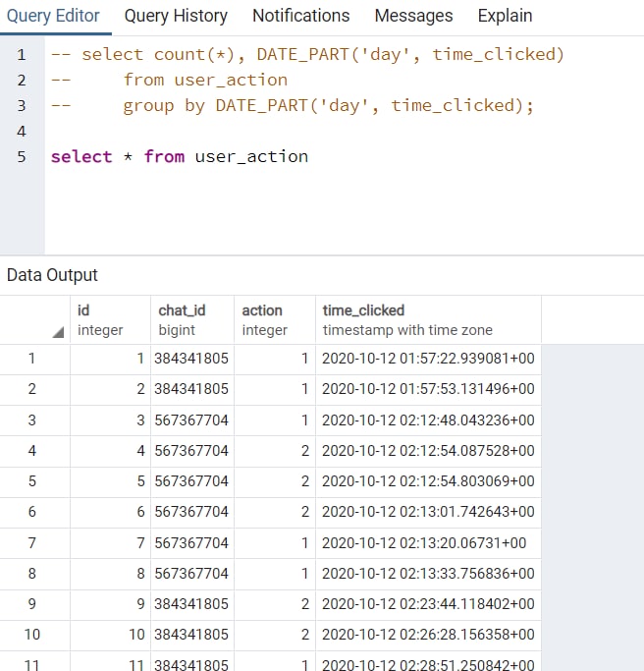Click the commented 'group by DATE_PART' line
This screenshot has width=644, height=671.
293,106
